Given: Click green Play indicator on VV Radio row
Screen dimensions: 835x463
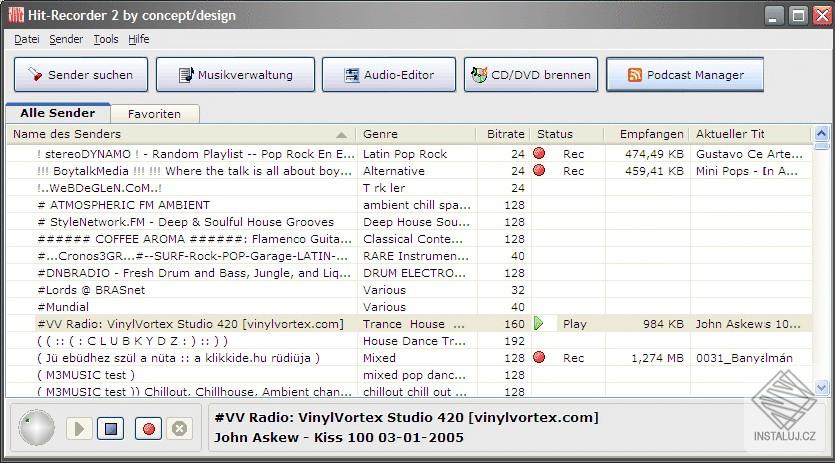Looking at the screenshot, I should pos(538,323).
